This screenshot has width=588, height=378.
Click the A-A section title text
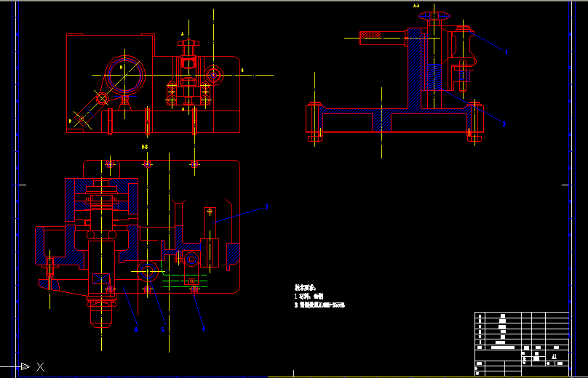[416, 6]
